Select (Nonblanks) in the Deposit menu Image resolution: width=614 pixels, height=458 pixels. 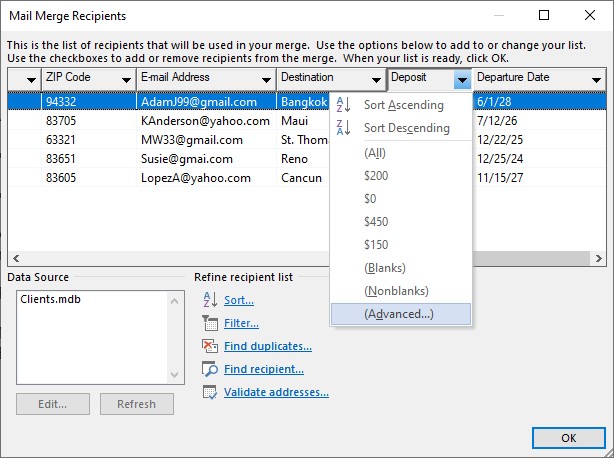tap(401, 291)
